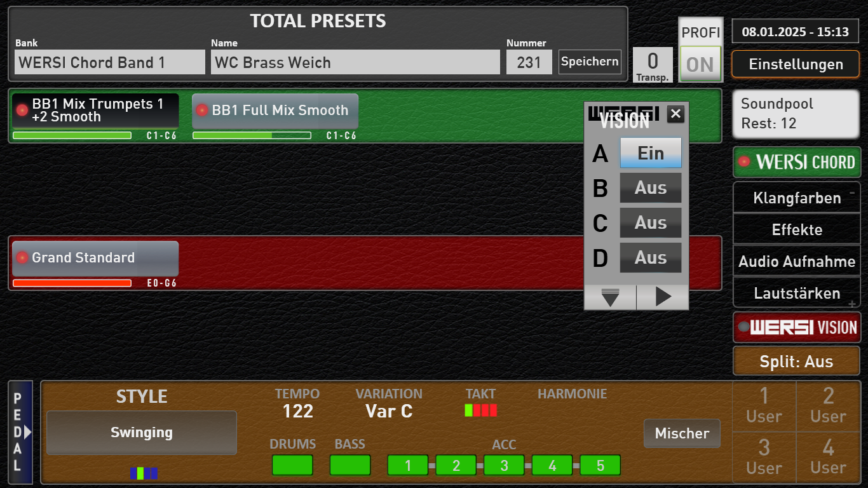Click the style variation color indicator
The height and width of the screenshot is (488, 868).
pos(144,473)
